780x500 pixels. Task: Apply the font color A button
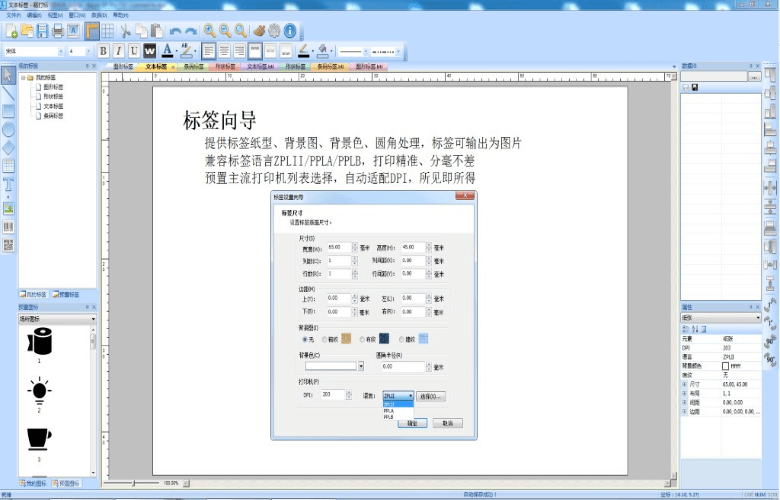167,51
